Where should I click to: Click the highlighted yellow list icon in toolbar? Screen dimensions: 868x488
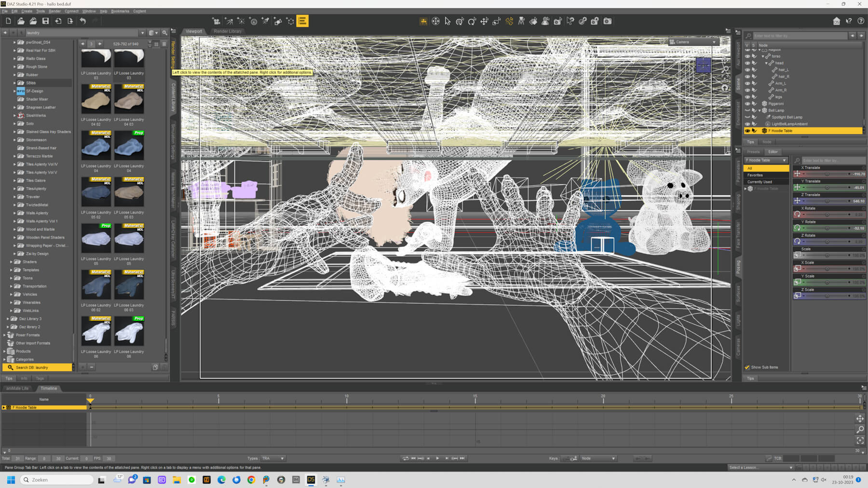pos(302,21)
